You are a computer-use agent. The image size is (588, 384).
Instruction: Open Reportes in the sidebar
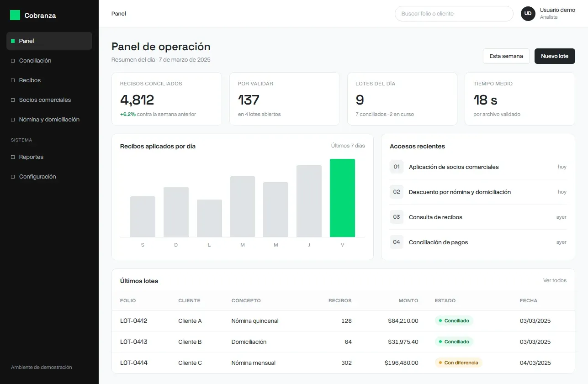(49, 157)
